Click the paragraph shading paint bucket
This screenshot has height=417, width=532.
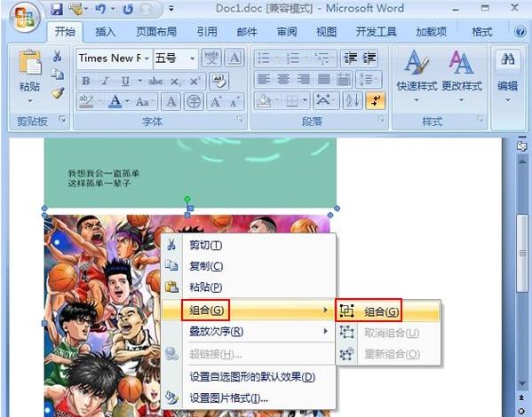(x=264, y=101)
